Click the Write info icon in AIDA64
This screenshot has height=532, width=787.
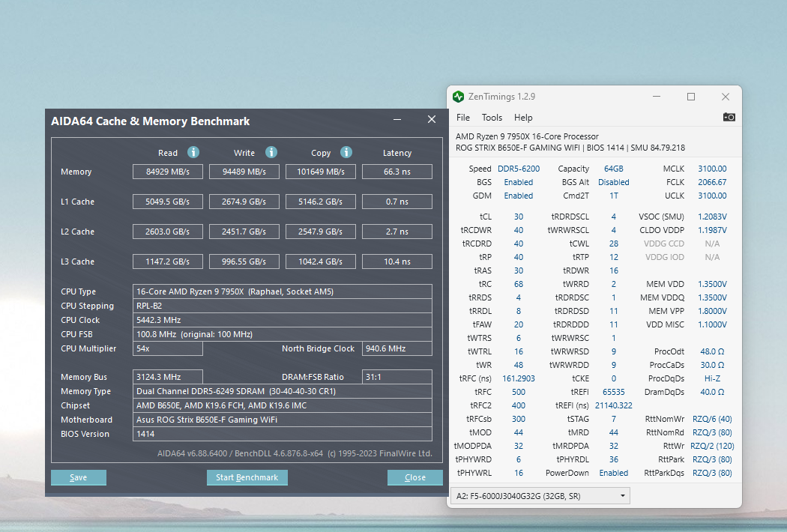click(x=271, y=152)
